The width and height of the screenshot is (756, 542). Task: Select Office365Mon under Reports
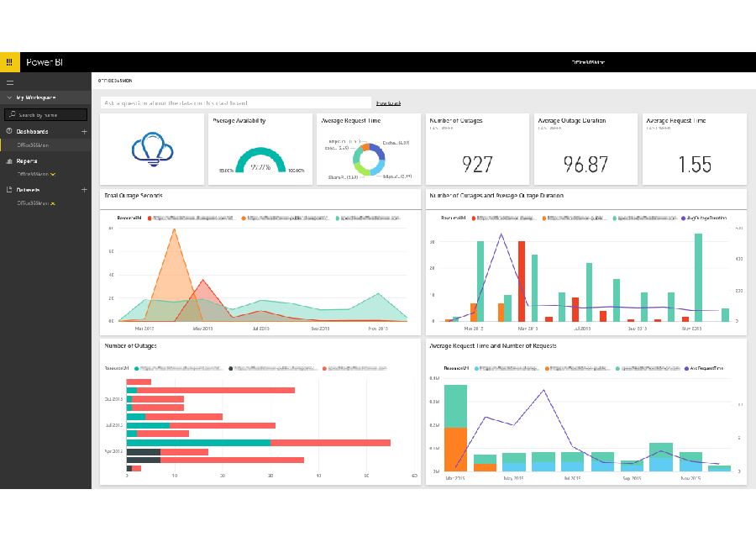(x=33, y=174)
